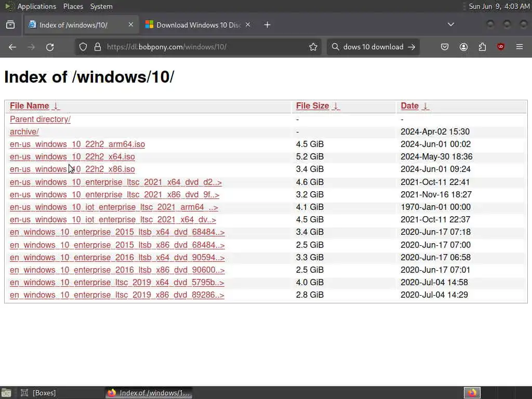The height and width of the screenshot is (399, 532).
Task: Click the date 1970-Jan-01 00:00
Action: pyautogui.click(x=436, y=207)
